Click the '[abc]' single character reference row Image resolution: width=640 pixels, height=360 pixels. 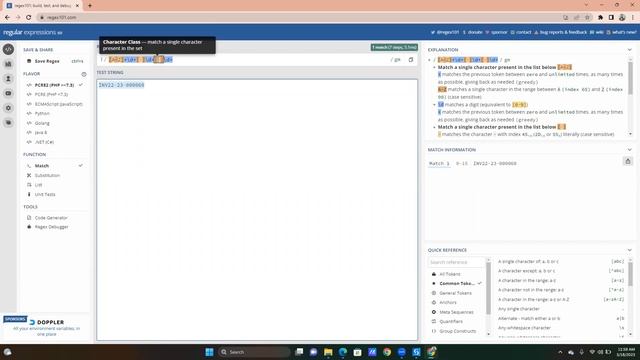pos(561,261)
